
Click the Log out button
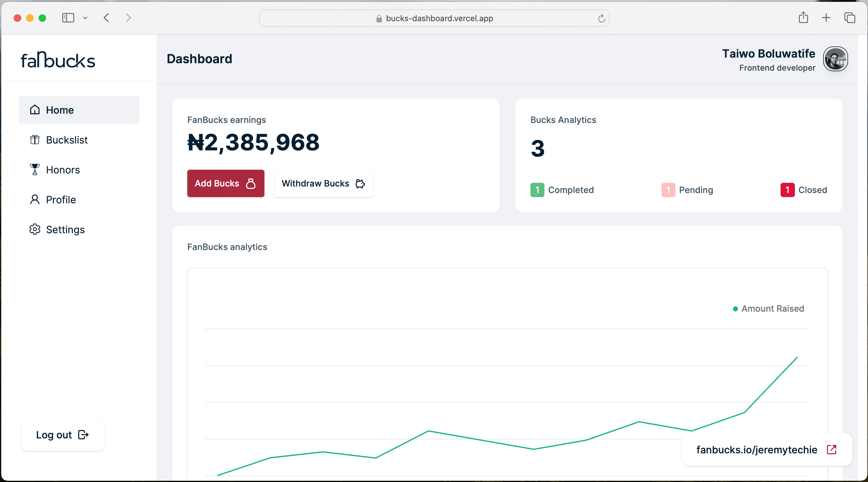[x=63, y=435]
